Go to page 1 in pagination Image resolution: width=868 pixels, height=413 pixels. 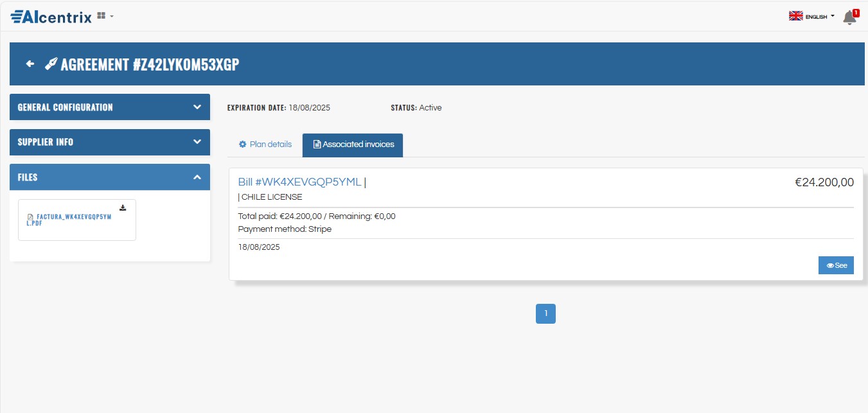(x=545, y=313)
